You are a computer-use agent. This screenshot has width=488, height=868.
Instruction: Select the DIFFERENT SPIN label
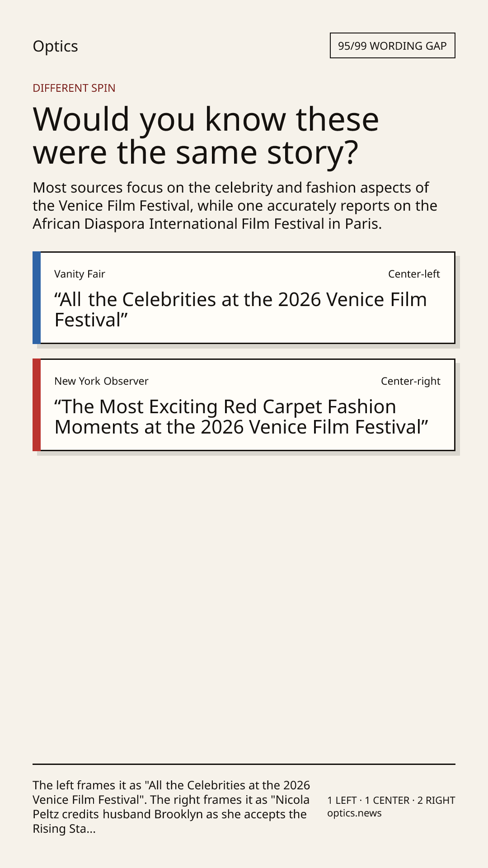[x=74, y=88]
